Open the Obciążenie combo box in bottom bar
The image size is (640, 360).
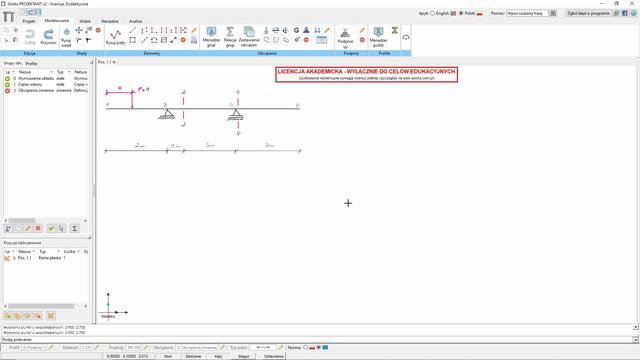click(197, 348)
